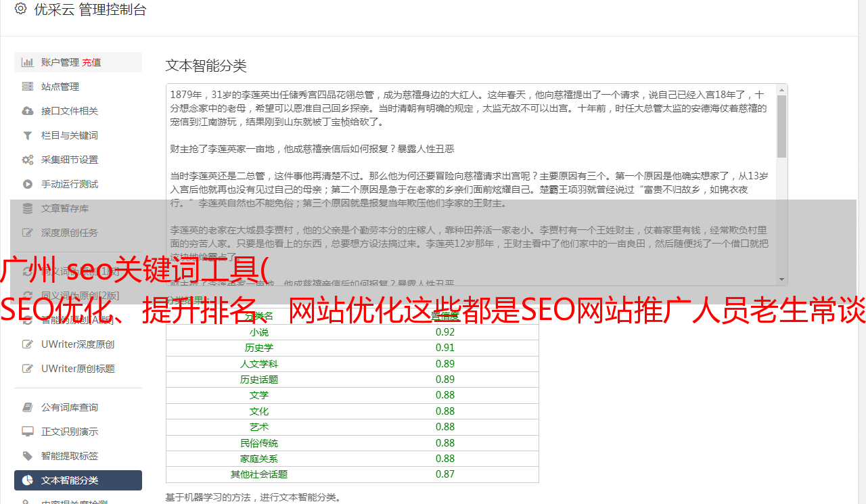
Task: Open 账户管理 in the sidebar
Action: pyautogui.click(x=60, y=62)
